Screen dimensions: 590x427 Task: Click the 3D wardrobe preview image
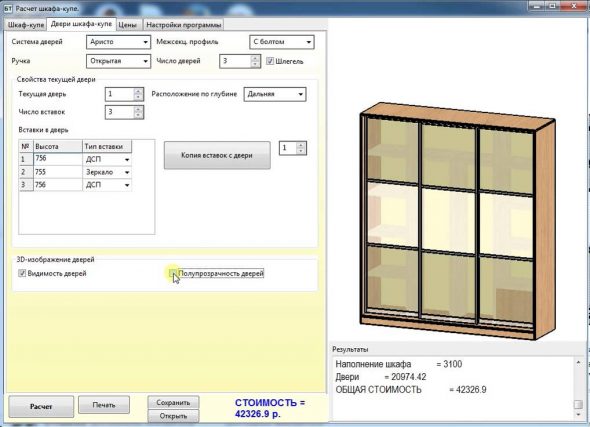point(458,221)
